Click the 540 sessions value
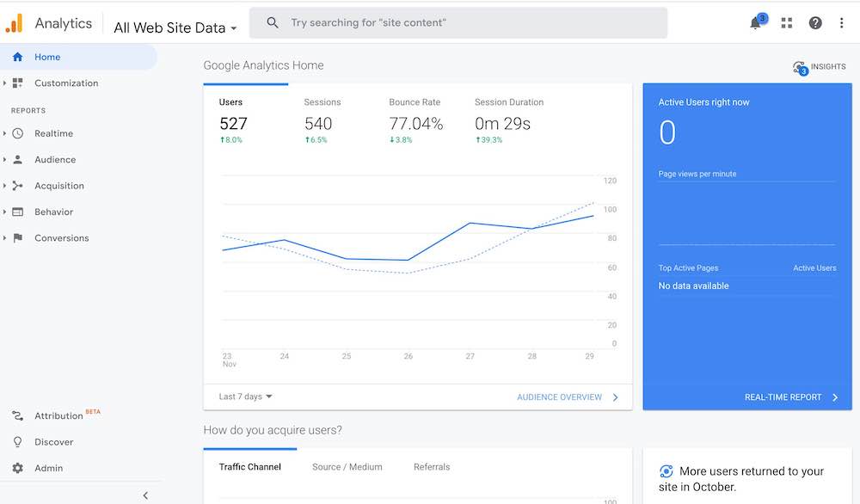 (x=318, y=123)
